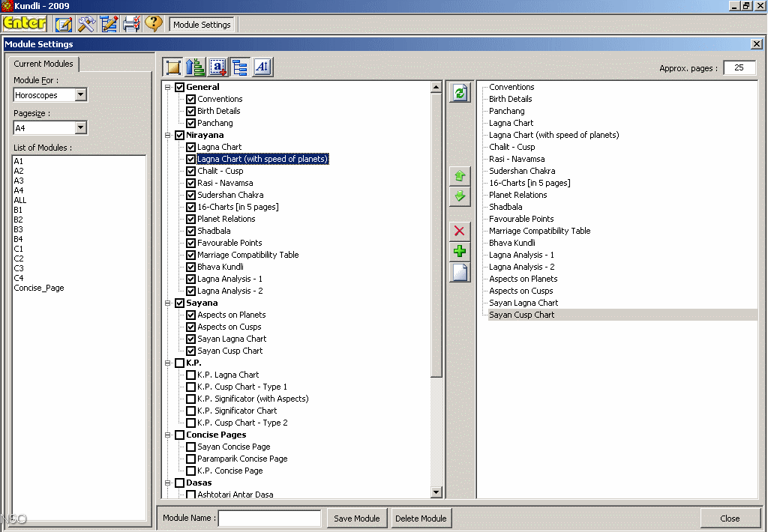
Task: Check the Concise Pages group checkbox
Action: click(x=179, y=435)
